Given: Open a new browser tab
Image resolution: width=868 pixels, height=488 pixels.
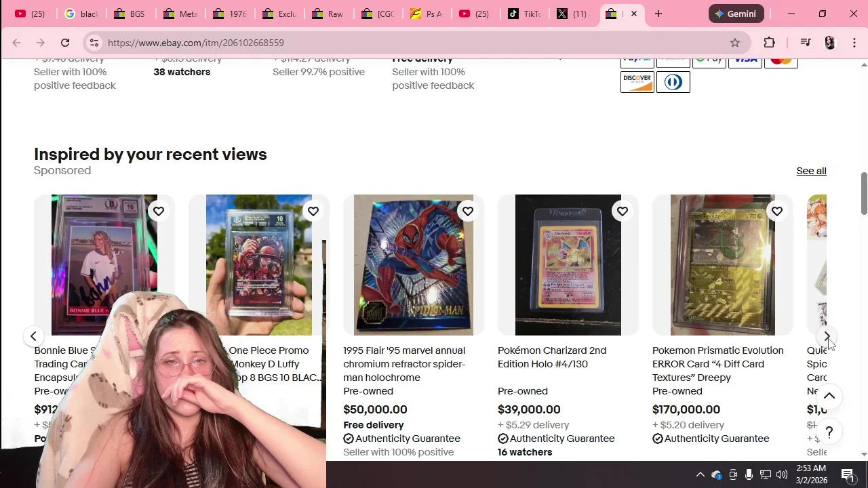Looking at the screenshot, I should tap(658, 14).
